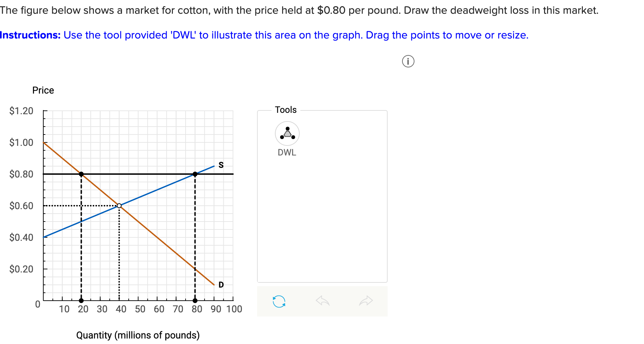Click the $0.60 price axis label
This screenshot has width=644, height=344.
tap(21, 206)
